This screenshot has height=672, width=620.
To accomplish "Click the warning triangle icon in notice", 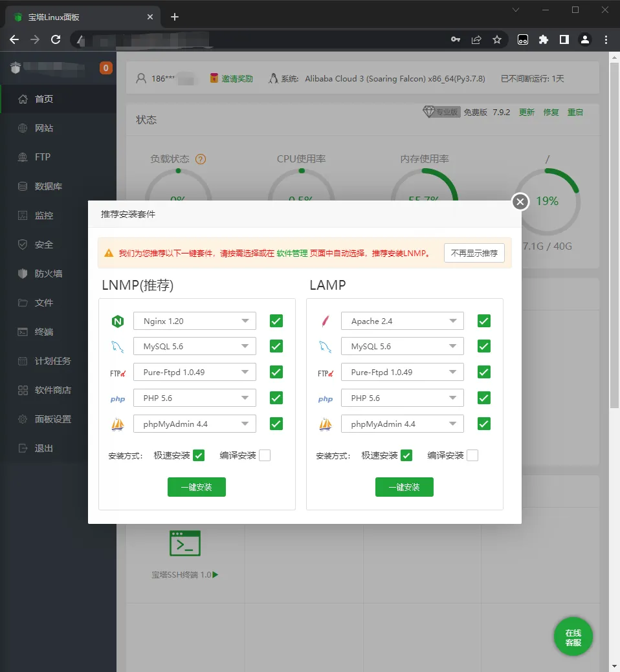I will click(x=109, y=254).
